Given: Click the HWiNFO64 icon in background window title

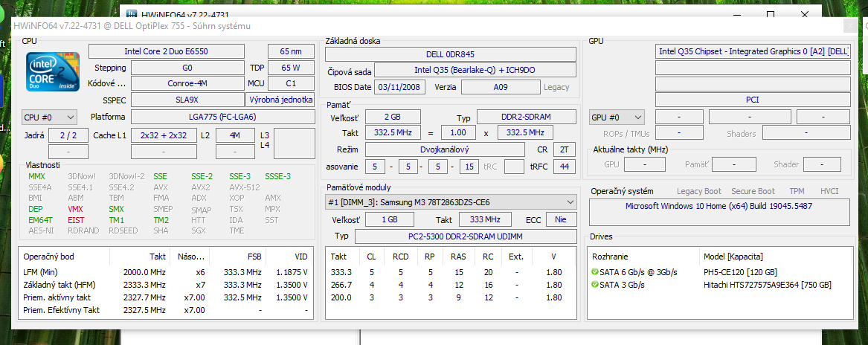Looking at the screenshot, I should pos(132,14).
